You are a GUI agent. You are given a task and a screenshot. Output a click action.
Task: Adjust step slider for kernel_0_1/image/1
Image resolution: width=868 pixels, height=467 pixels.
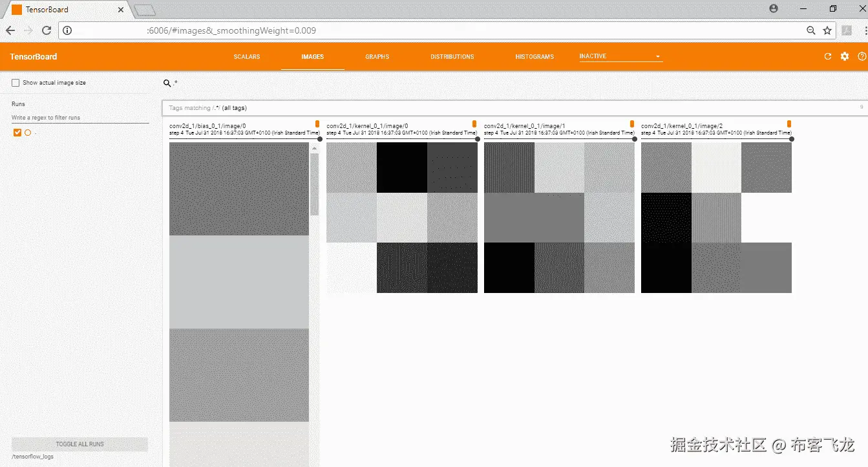coord(635,138)
